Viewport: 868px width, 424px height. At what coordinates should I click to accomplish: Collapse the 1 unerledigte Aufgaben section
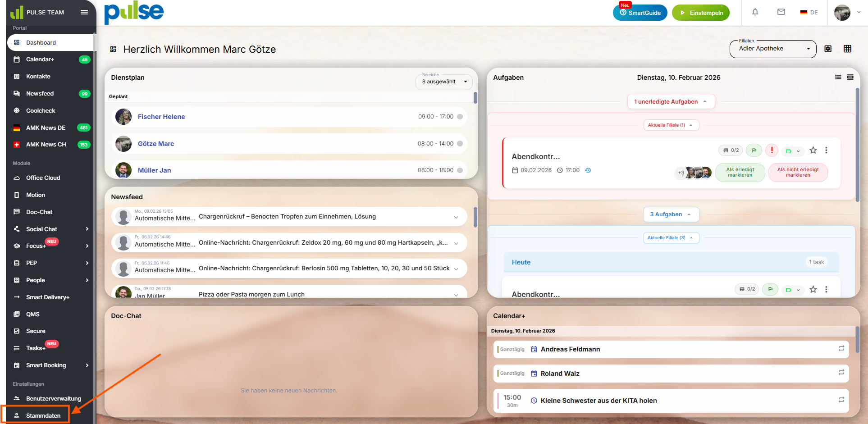pyautogui.click(x=671, y=102)
